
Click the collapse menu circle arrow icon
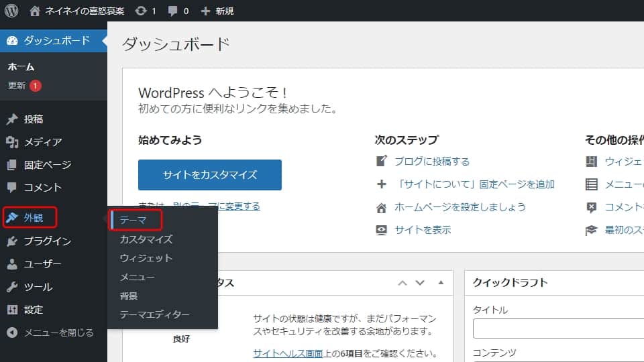coord(12,333)
